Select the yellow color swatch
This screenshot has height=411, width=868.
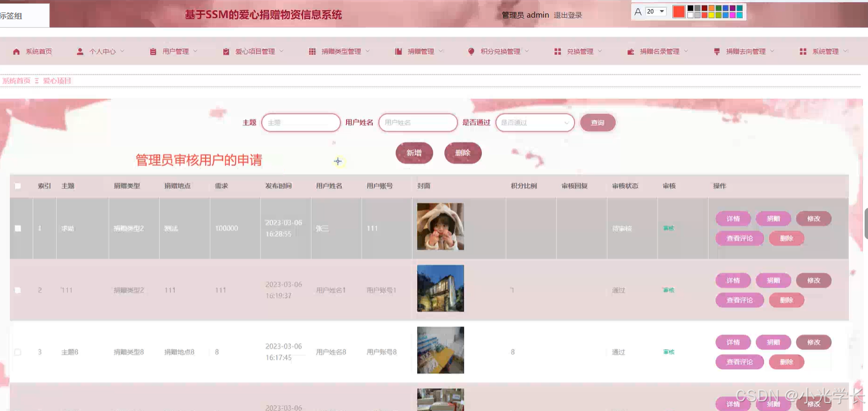(x=712, y=15)
